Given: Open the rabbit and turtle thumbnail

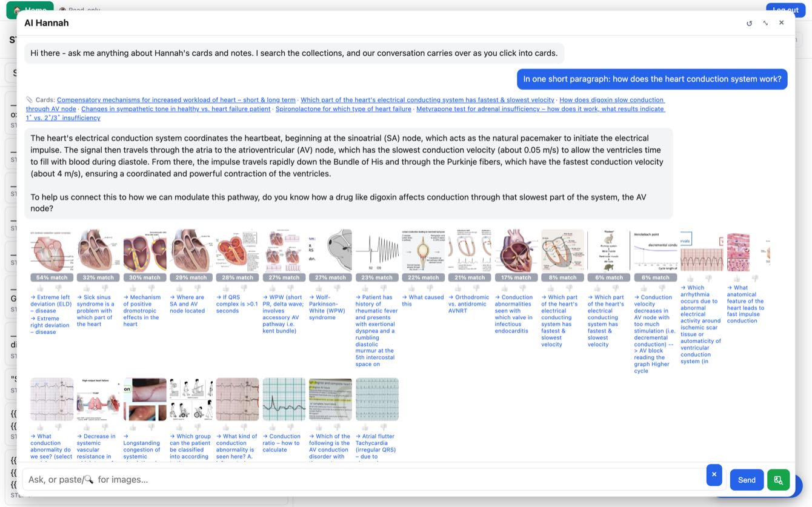Looking at the screenshot, I should (609, 250).
